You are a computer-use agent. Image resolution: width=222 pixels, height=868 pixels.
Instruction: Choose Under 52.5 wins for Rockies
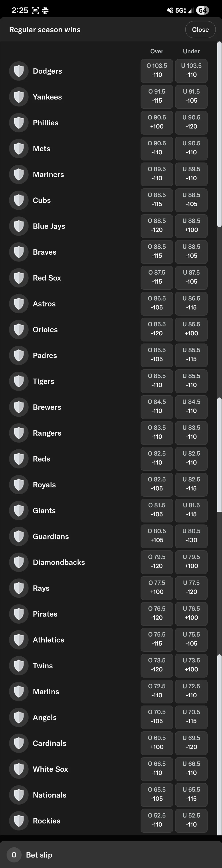point(191,821)
